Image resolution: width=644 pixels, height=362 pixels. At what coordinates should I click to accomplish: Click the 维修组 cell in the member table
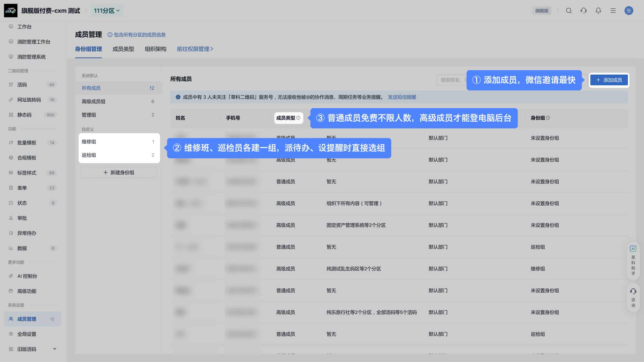tap(538, 269)
